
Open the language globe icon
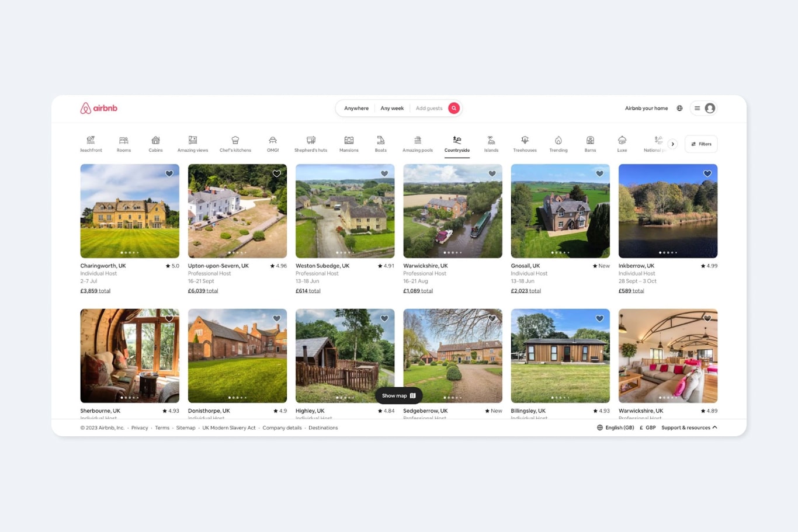[x=679, y=108]
